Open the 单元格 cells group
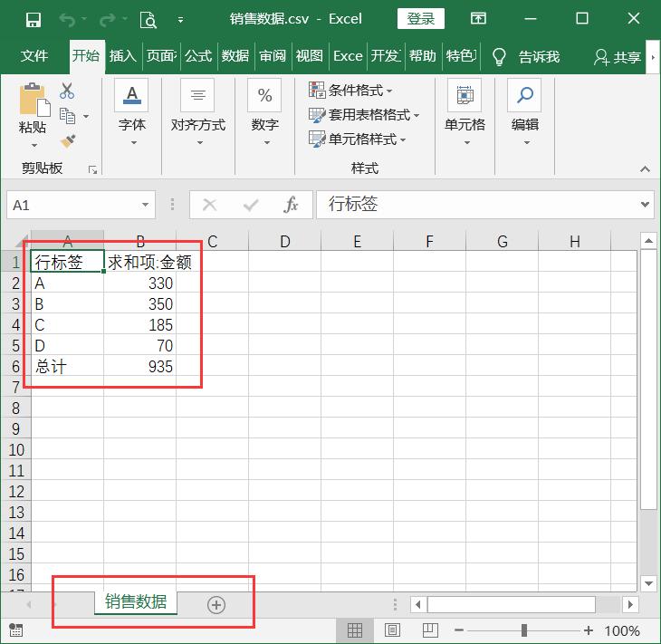The width and height of the screenshot is (661, 644). pos(465,112)
